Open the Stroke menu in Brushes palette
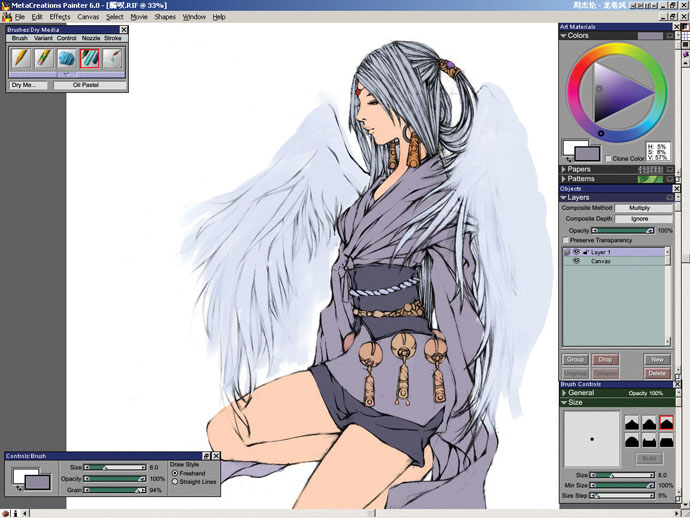 113,38
